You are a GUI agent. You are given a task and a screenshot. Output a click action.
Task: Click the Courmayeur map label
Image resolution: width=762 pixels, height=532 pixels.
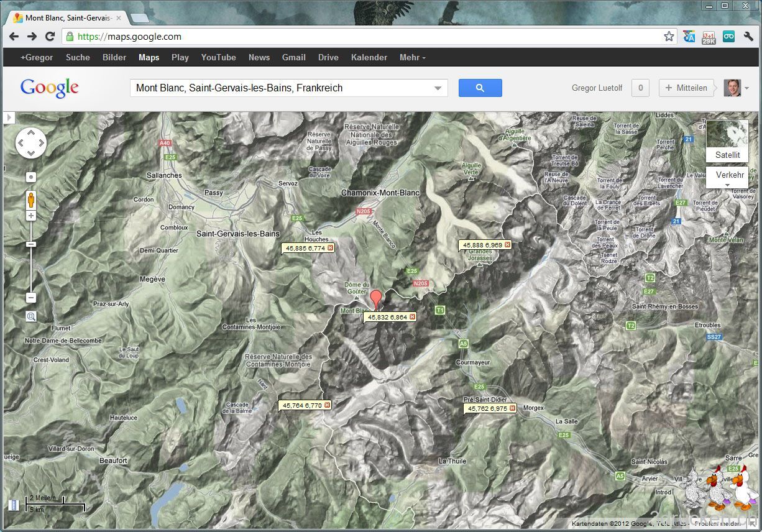(x=473, y=362)
